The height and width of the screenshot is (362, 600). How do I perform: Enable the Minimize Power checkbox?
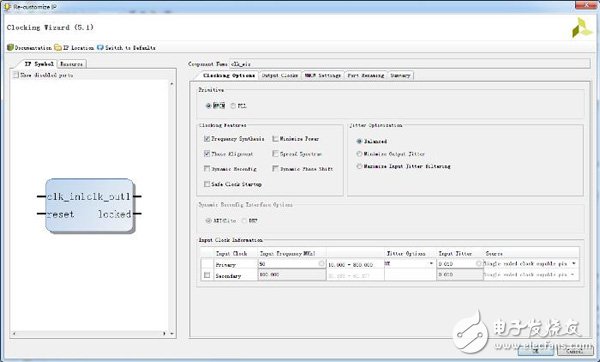click(275, 139)
